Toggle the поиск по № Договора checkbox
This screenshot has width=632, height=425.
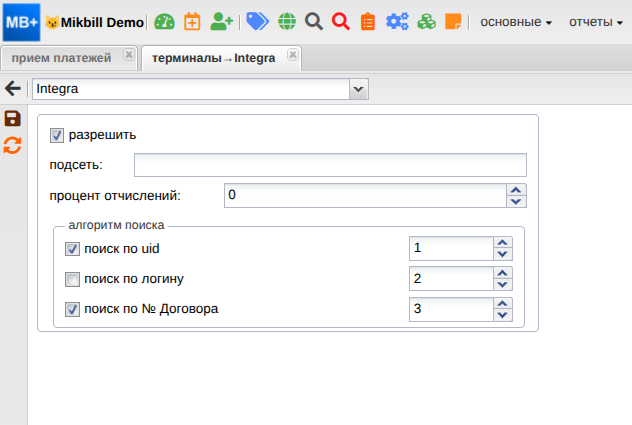(72, 310)
